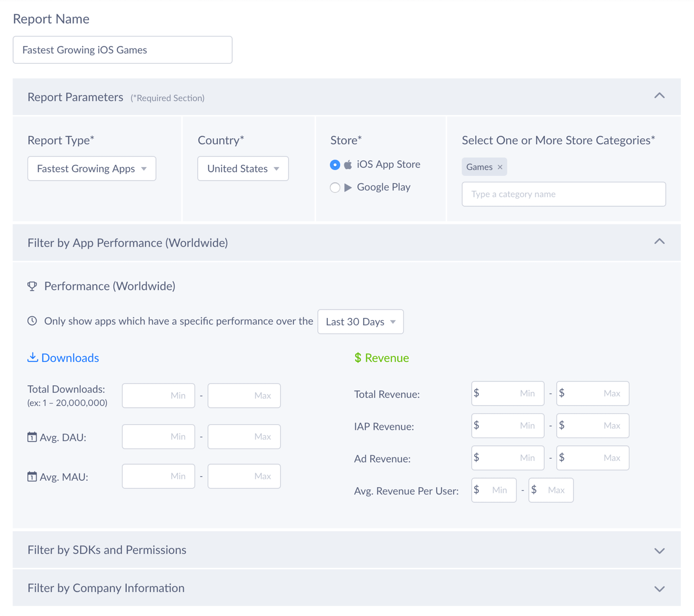The image size is (694, 616).
Task: Click the calendar icon next to Avg. MAU
Action: [32, 477]
